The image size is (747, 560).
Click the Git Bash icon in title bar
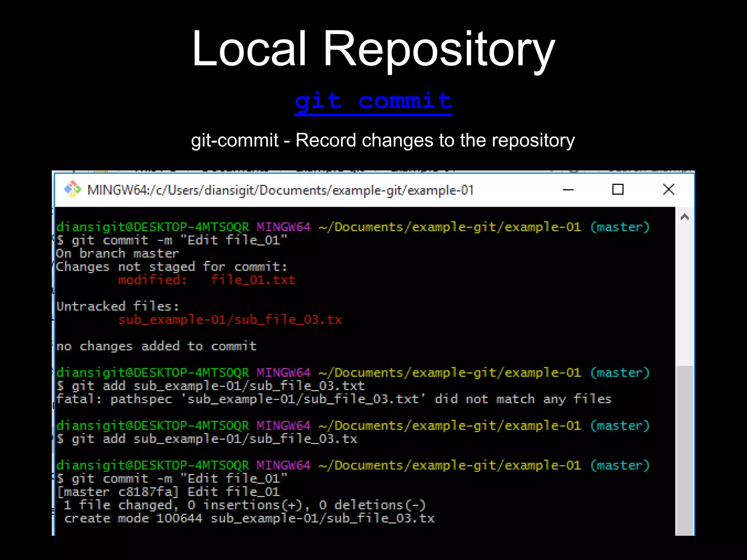pos(73,190)
